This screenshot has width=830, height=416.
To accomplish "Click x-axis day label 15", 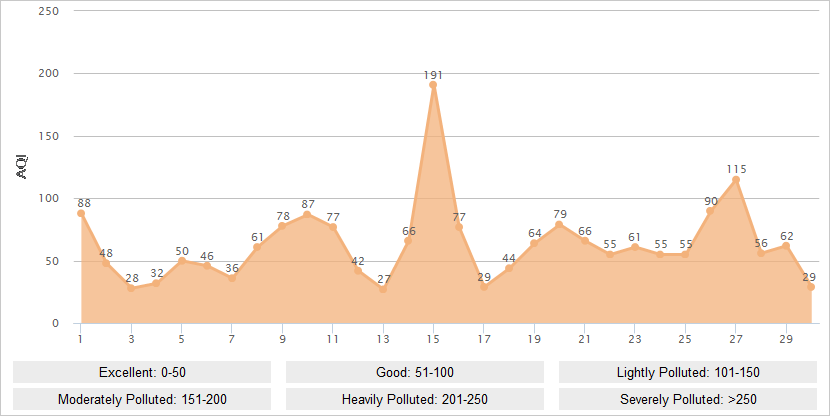I will 433,339.
